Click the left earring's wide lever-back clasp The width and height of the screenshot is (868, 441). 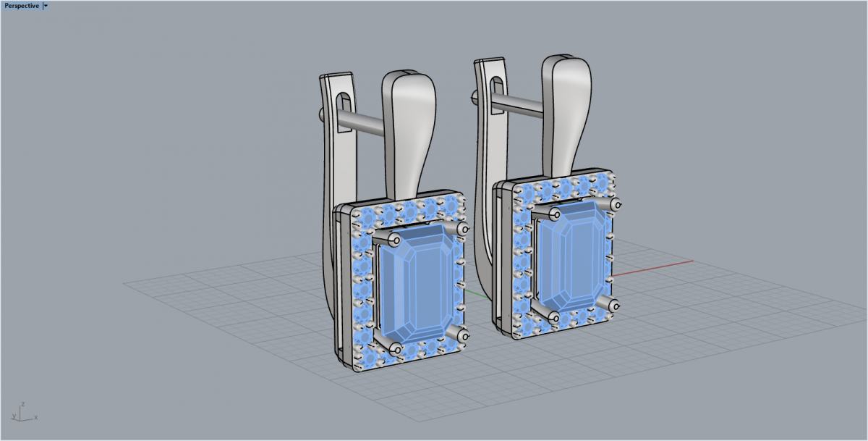[409, 130]
